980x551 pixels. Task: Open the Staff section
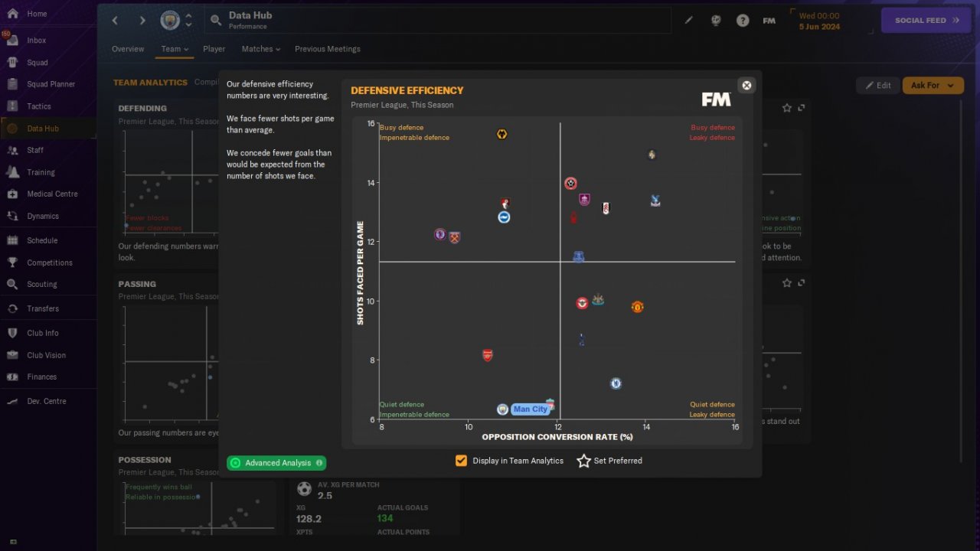pyautogui.click(x=35, y=150)
